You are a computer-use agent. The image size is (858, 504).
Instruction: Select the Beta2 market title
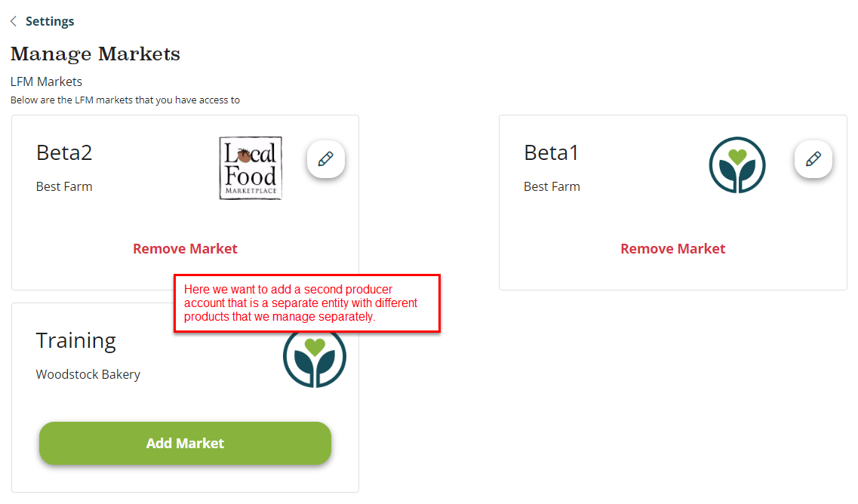64,153
